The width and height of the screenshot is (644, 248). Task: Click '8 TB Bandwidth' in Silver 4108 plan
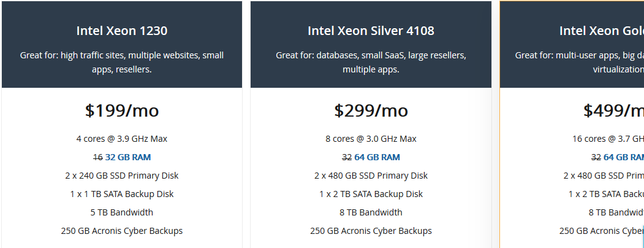[x=371, y=212]
